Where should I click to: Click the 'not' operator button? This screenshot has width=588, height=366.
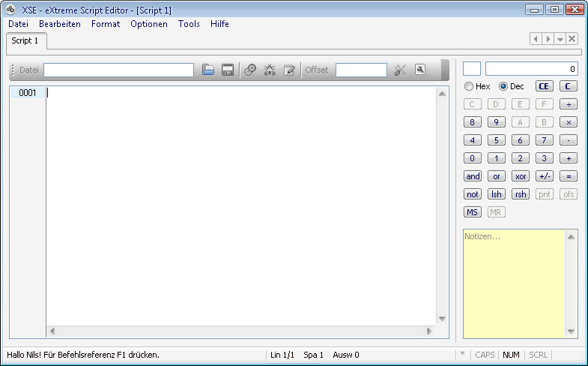(x=472, y=194)
